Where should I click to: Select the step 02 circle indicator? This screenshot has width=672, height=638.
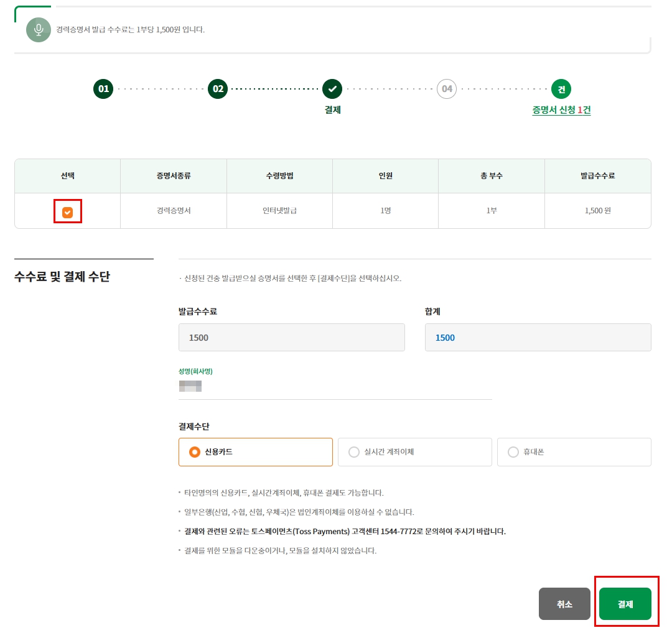click(x=218, y=88)
